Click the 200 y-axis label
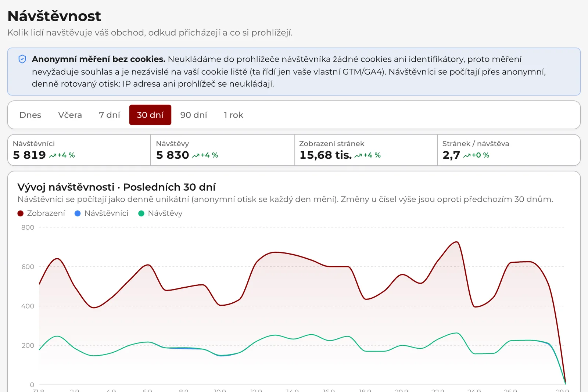This screenshot has height=392, width=588. (28, 345)
